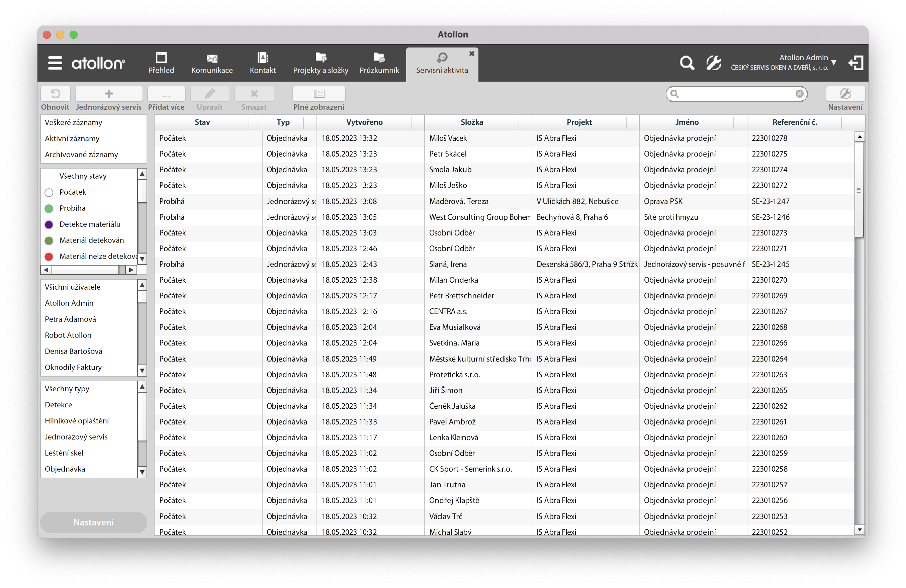906x588 pixels.
Task: Click the logout icon in header
Action: 856,63
